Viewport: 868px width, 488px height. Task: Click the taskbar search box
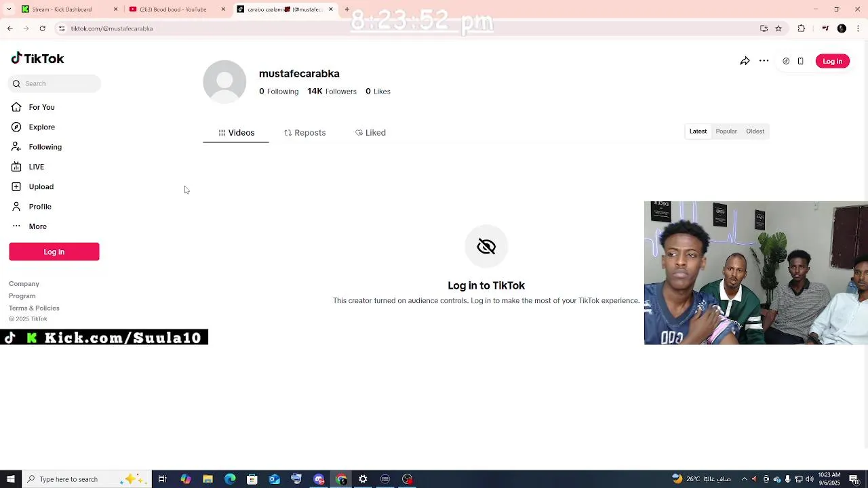tap(86, 479)
